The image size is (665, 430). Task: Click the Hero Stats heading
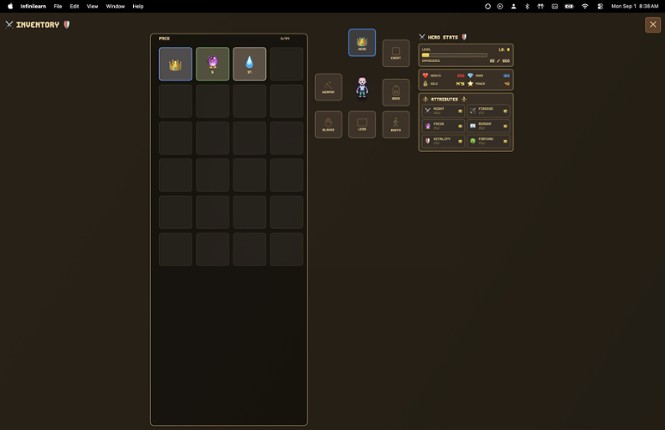point(443,37)
